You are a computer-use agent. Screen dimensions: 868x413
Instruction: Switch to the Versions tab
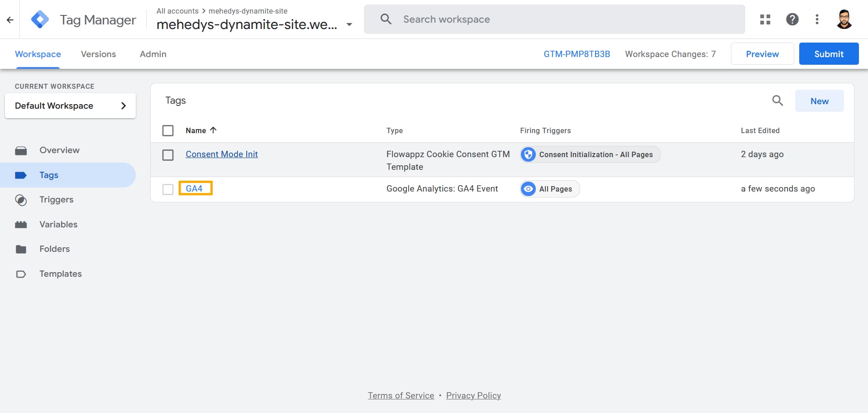click(98, 54)
